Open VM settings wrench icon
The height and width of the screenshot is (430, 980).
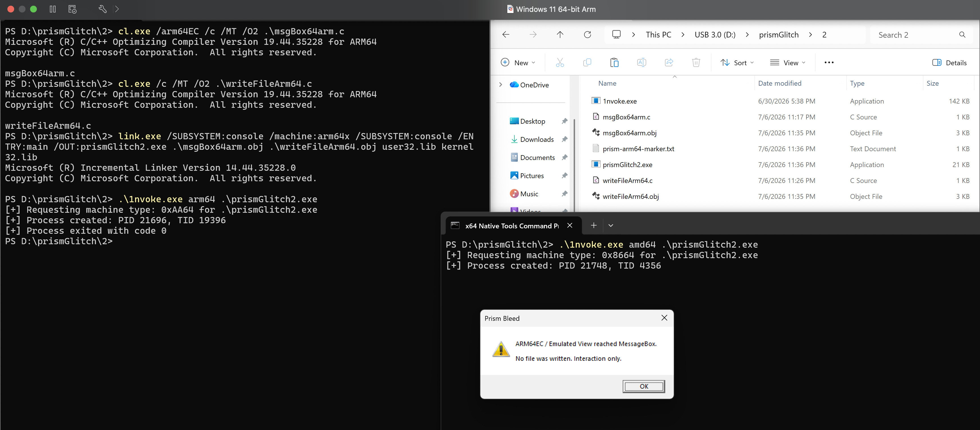[102, 9]
